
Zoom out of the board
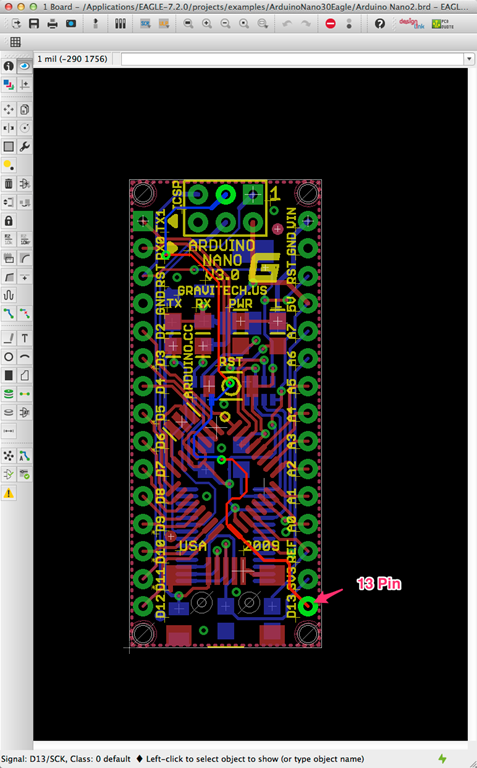(x=225, y=24)
